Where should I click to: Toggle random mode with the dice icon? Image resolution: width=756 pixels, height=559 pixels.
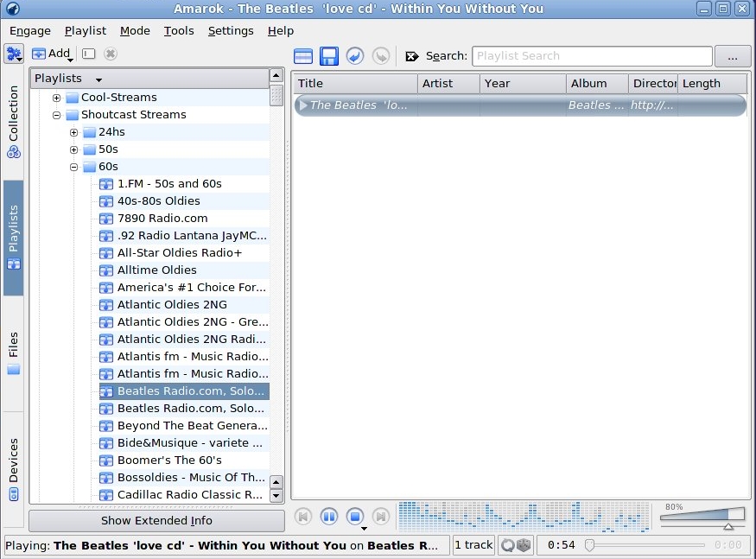point(524,545)
